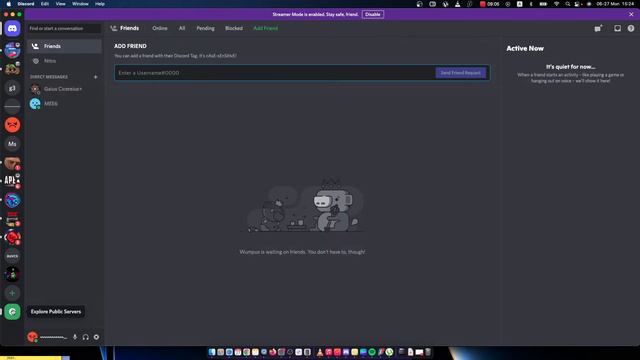Open the g3 server
The image size is (640, 360).
tap(12, 88)
